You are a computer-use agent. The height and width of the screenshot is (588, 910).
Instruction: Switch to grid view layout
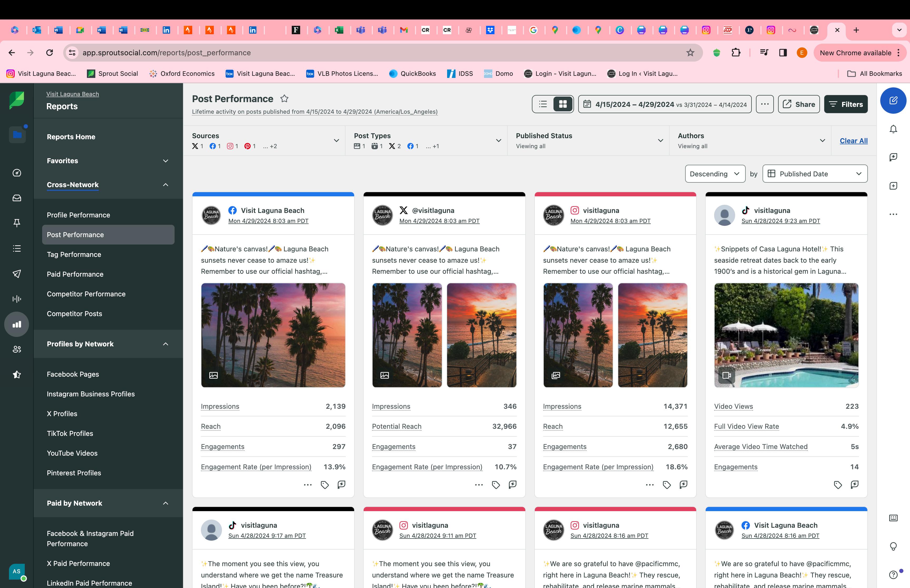(x=562, y=104)
